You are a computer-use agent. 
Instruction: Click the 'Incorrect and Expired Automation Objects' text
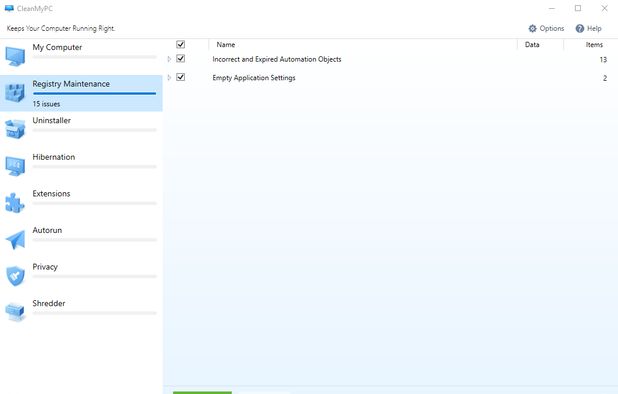(277, 59)
